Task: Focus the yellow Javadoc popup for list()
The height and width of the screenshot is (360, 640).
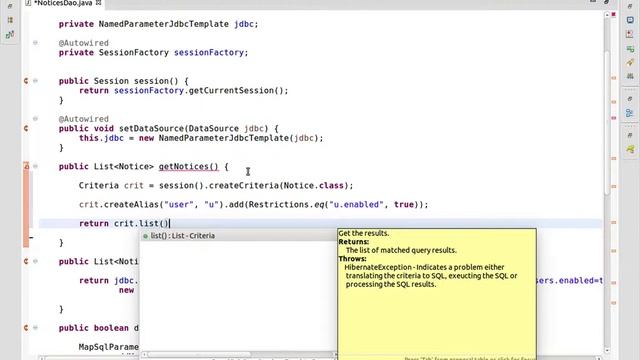Action: point(437,294)
